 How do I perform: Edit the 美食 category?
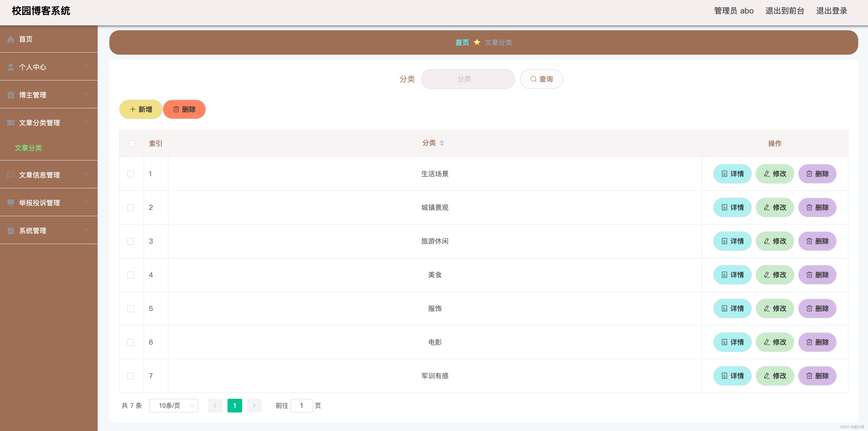pyautogui.click(x=775, y=275)
